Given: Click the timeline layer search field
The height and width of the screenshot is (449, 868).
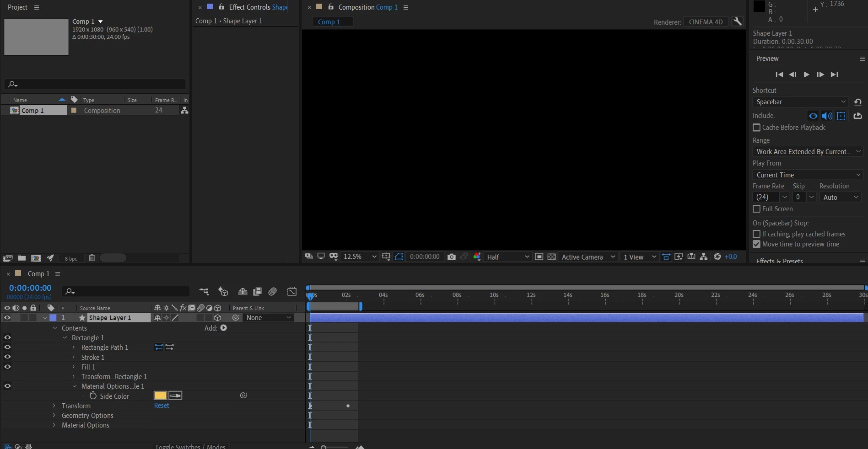Looking at the screenshot, I should 126,291.
